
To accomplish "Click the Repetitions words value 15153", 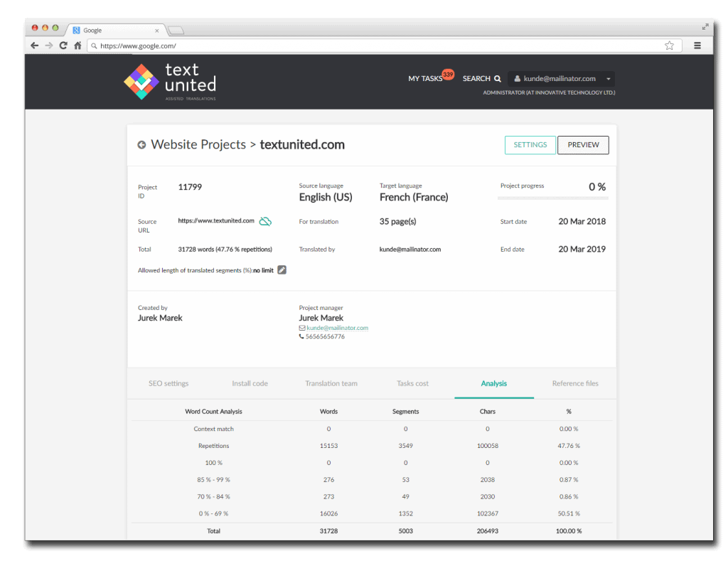I will click(328, 446).
